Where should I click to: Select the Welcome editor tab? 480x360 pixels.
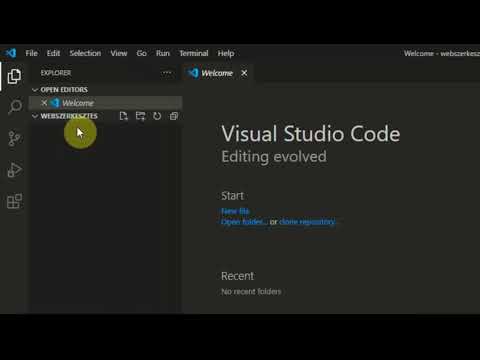pyautogui.click(x=217, y=73)
